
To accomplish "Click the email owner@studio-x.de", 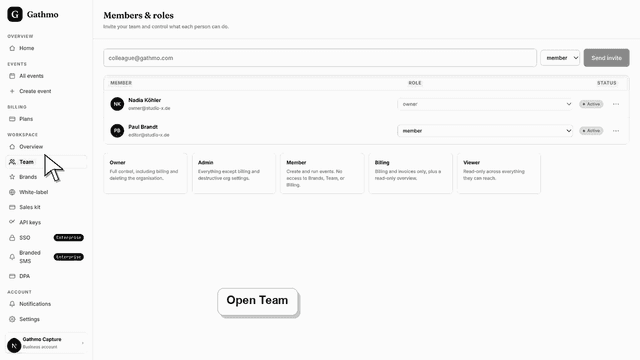I will pyautogui.click(x=149, y=109).
